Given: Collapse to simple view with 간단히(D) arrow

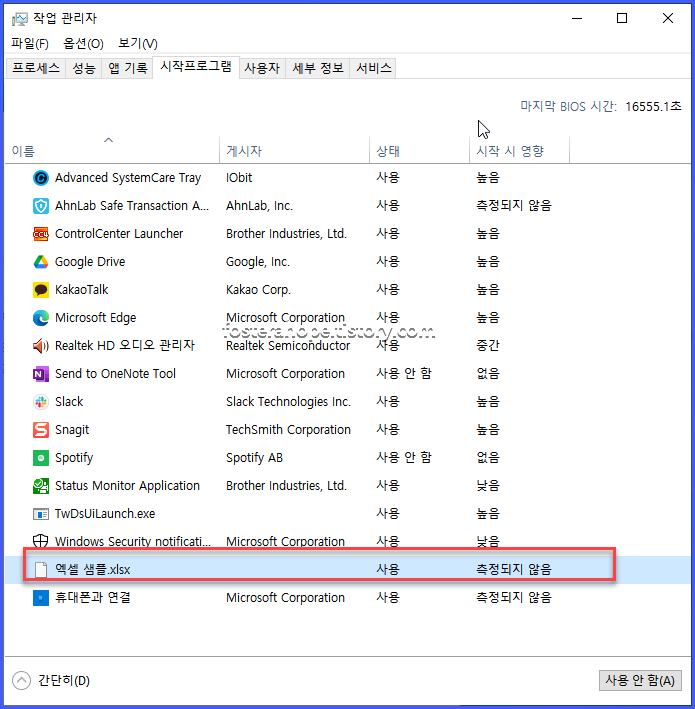Looking at the screenshot, I should [x=21, y=680].
